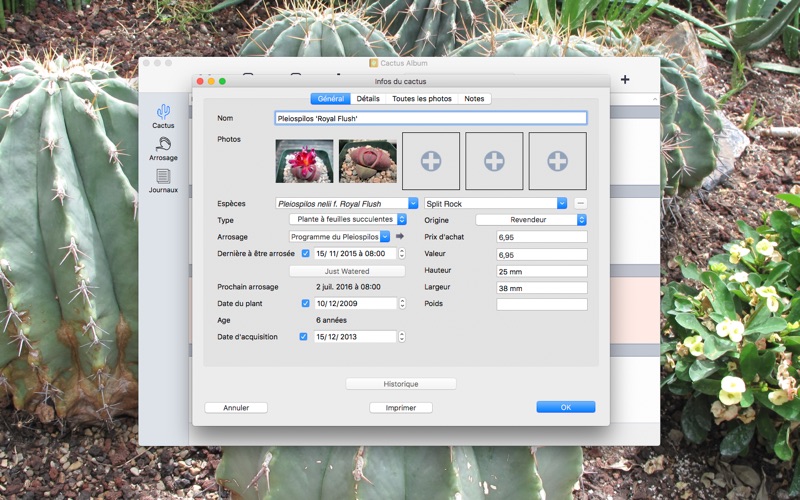Open the flowering Pleiospilos photo thumbnail
Image resolution: width=800 pixels, height=500 pixels.
coord(305,161)
